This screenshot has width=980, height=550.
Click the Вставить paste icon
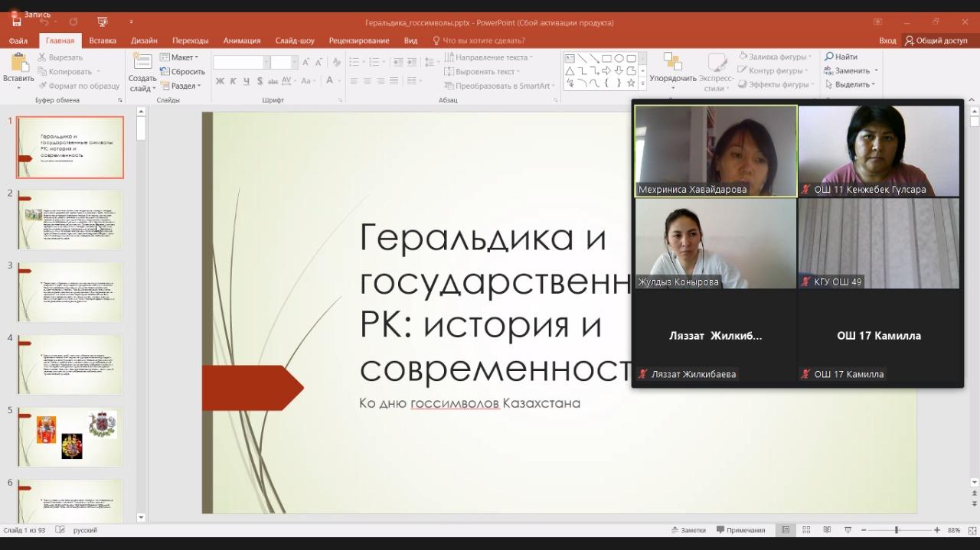point(18,63)
